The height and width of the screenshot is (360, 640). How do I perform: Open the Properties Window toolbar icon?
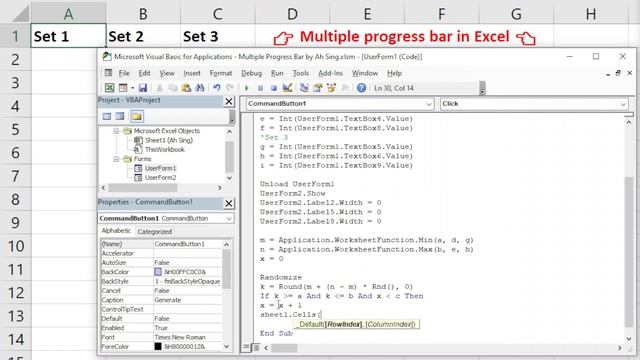coord(318,88)
